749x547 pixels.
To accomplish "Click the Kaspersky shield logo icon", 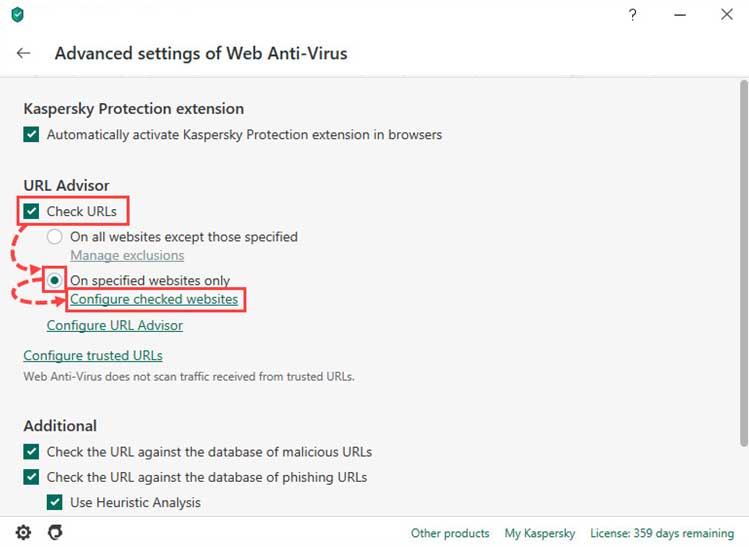I will [x=18, y=14].
